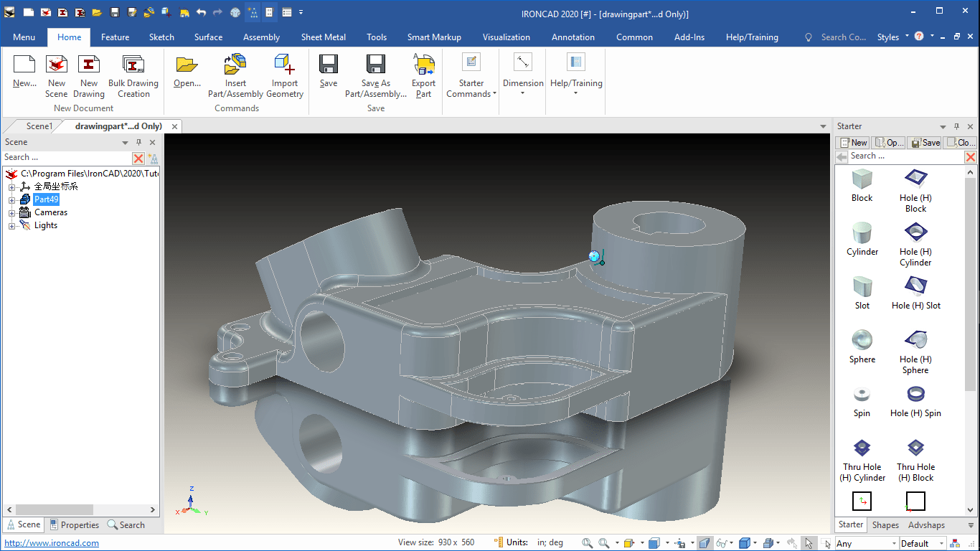Click the Save button in Starter panel
This screenshot has height=551, width=980.
coord(925,142)
